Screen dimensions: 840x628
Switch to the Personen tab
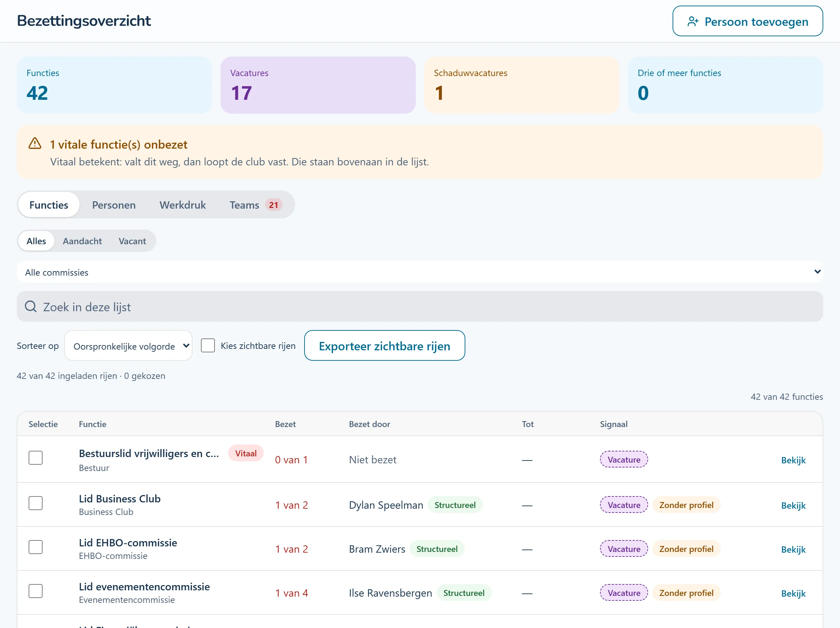tap(114, 205)
